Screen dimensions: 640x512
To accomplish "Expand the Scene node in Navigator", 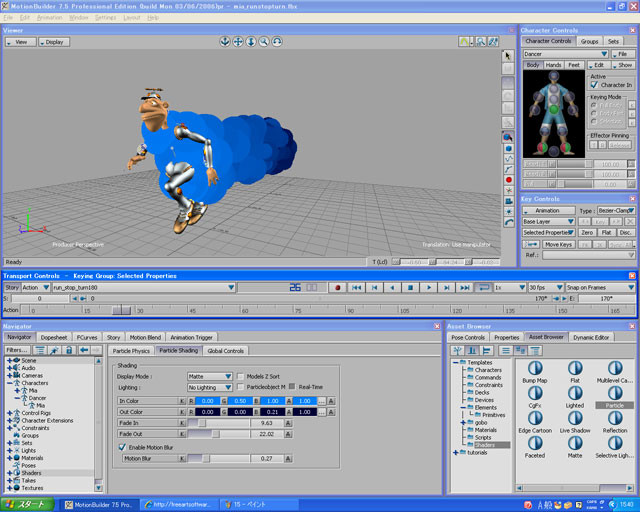I will coord(9,361).
